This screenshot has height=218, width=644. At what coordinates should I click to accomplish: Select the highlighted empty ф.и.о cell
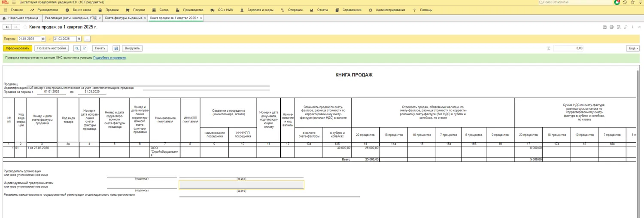tap(241, 185)
